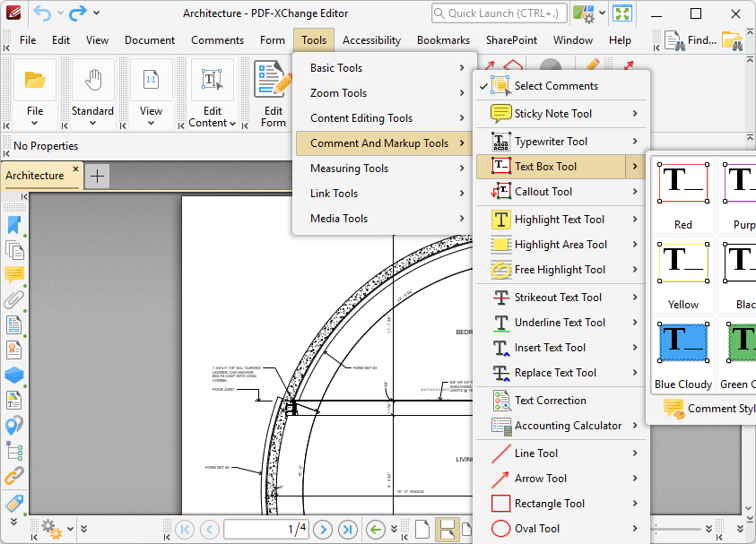Open the undo history dropdown arrow

pyautogui.click(x=60, y=13)
